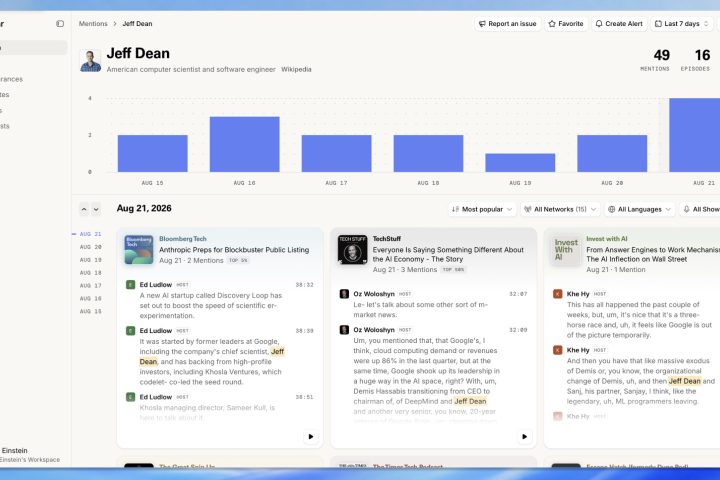Open the Mentions breadcrumb

(x=93, y=23)
